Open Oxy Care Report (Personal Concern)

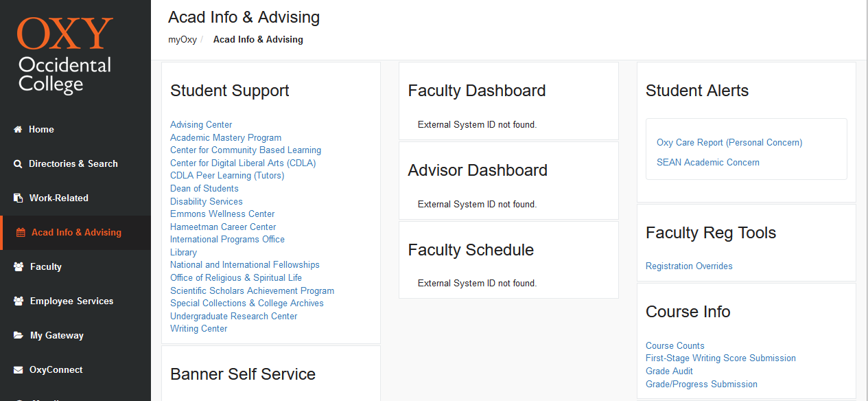click(x=729, y=142)
